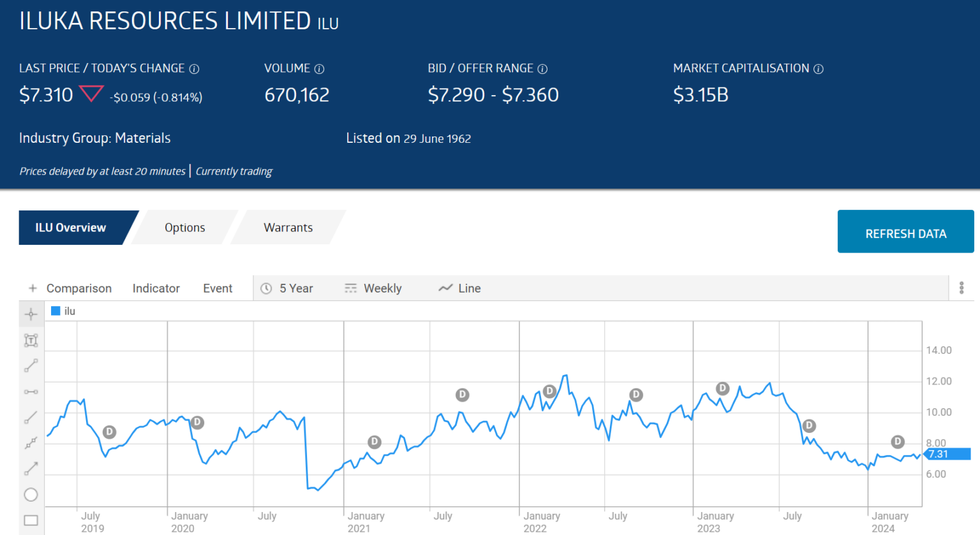This screenshot has height=535, width=980.
Task: Click the ilu series legend label
Action: pyautogui.click(x=70, y=311)
